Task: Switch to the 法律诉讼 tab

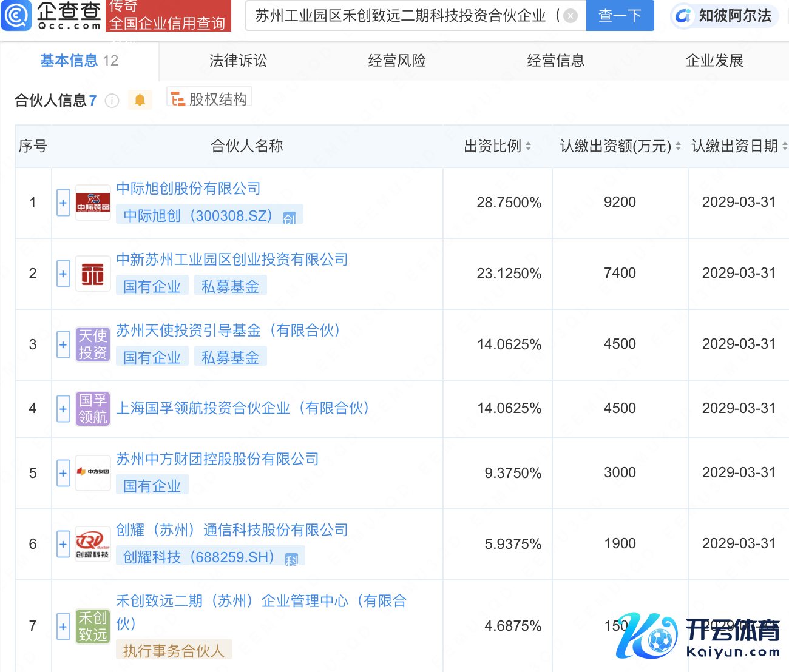Action: pos(238,61)
